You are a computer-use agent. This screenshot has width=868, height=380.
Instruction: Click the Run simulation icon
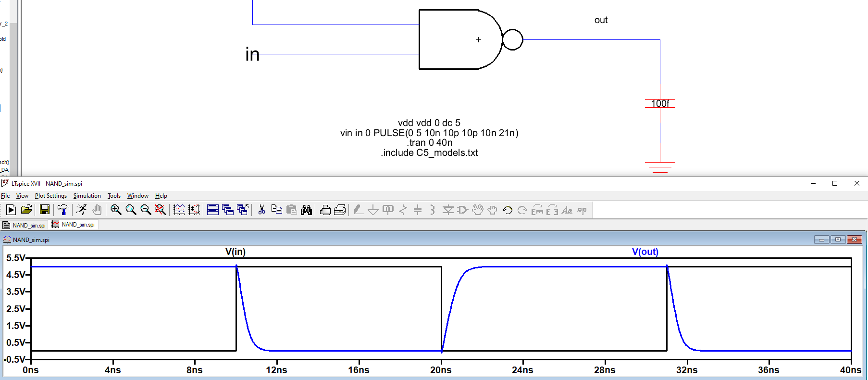(11, 210)
